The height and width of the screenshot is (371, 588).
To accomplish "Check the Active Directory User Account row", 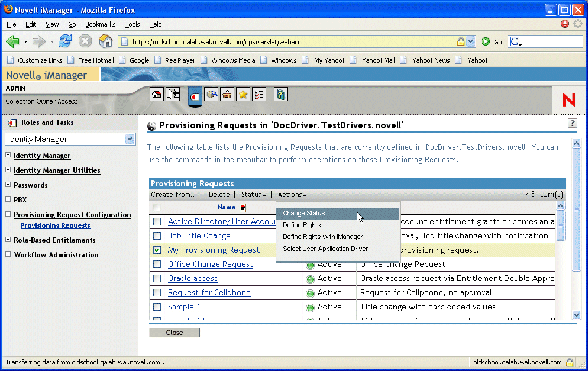I will pos(157,222).
